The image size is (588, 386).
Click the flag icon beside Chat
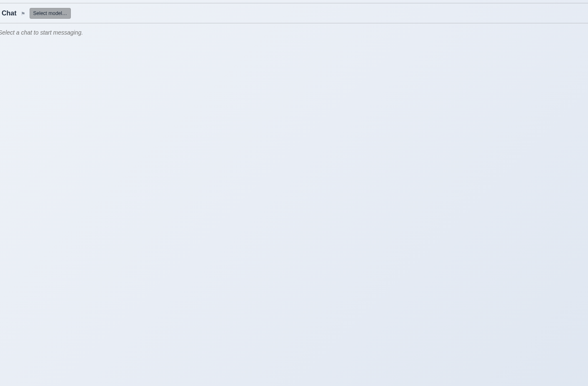point(23,13)
